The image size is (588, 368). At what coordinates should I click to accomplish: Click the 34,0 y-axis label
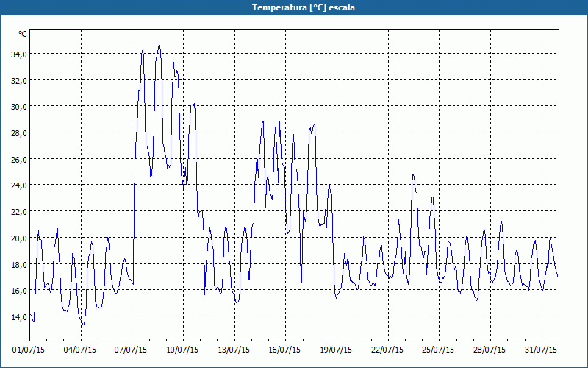19,54
